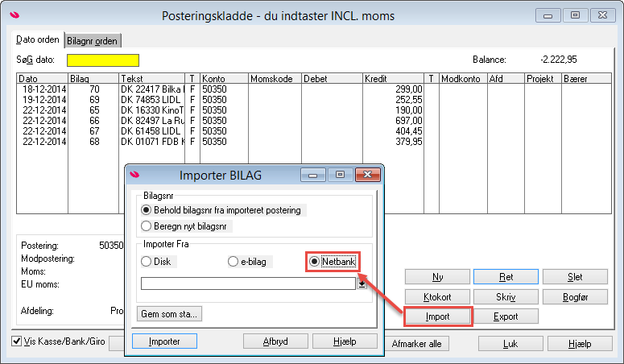Open Hjælp in Importer BILAG dialog

coord(345,341)
